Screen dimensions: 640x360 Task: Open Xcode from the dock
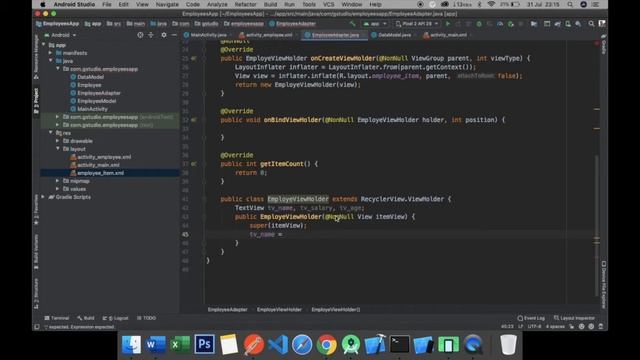[375, 344]
